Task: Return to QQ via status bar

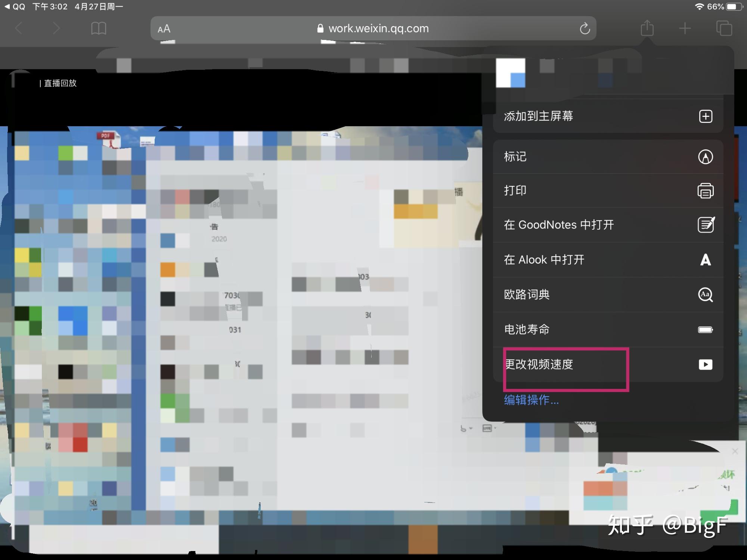Action: pos(15,7)
